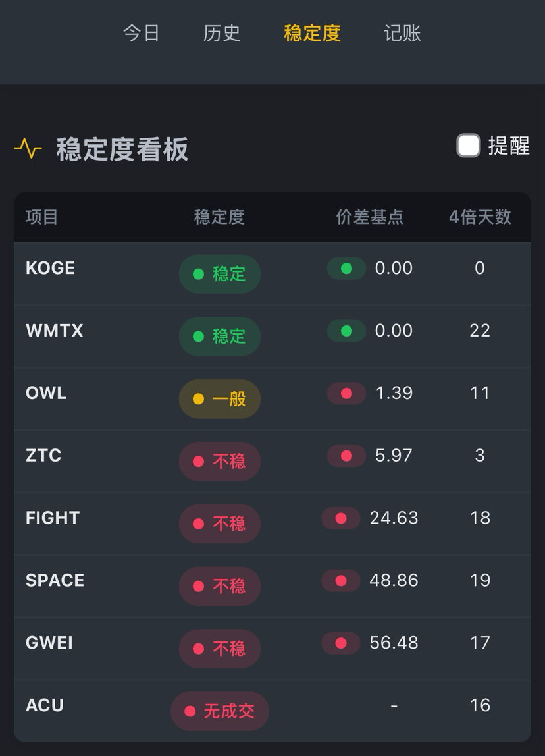Screen dimensions: 545x756
Task: Sort by 4倍天数 column header
Action: click(x=480, y=217)
